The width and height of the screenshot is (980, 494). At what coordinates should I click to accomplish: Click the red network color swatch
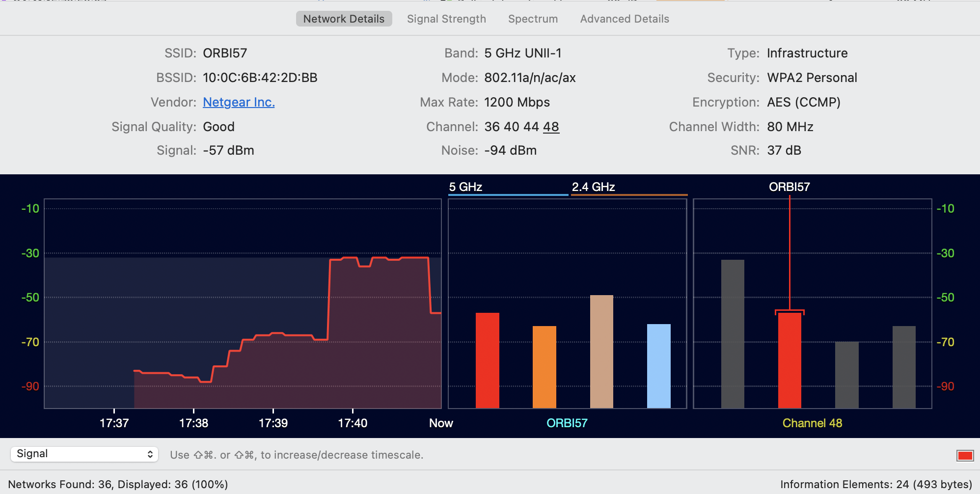click(x=965, y=455)
